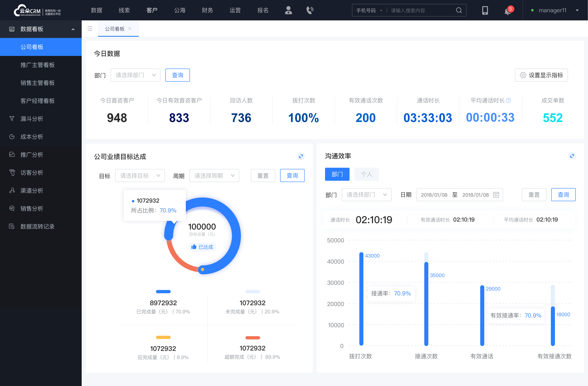This screenshot has height=386, width=588.
Task: Click the 渠道分析 channel analysis icon
Action: tap(12, 190)
